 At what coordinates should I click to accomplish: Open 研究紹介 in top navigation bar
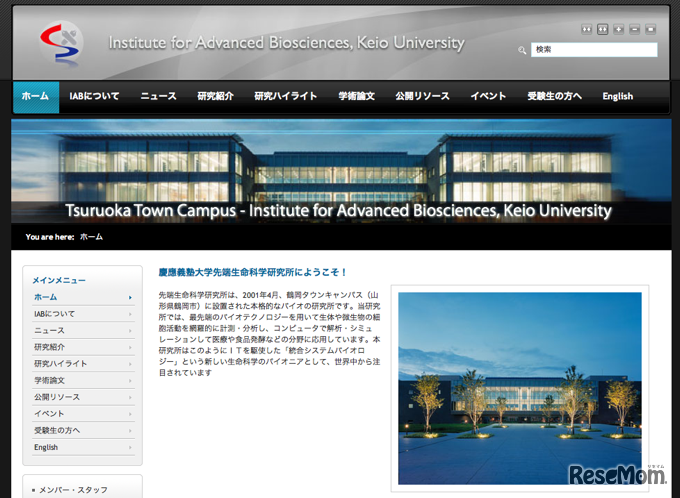click(x=216, y=96)
